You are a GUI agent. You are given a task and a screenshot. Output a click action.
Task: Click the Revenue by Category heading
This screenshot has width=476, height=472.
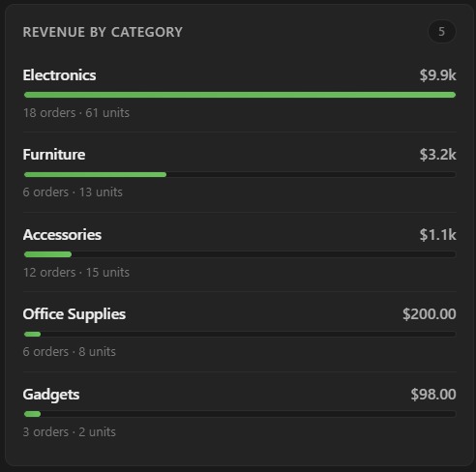[x=103, y=32]
